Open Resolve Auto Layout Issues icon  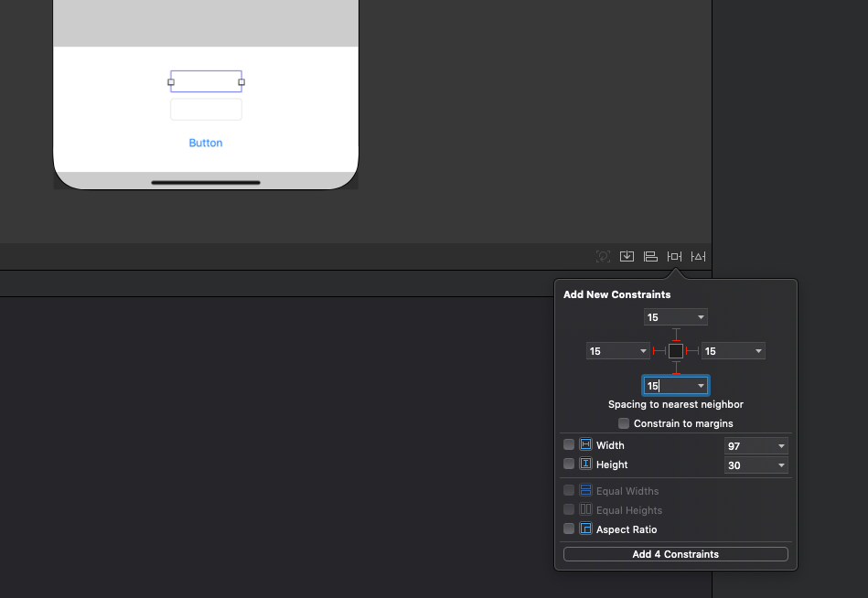coord(698,256)
